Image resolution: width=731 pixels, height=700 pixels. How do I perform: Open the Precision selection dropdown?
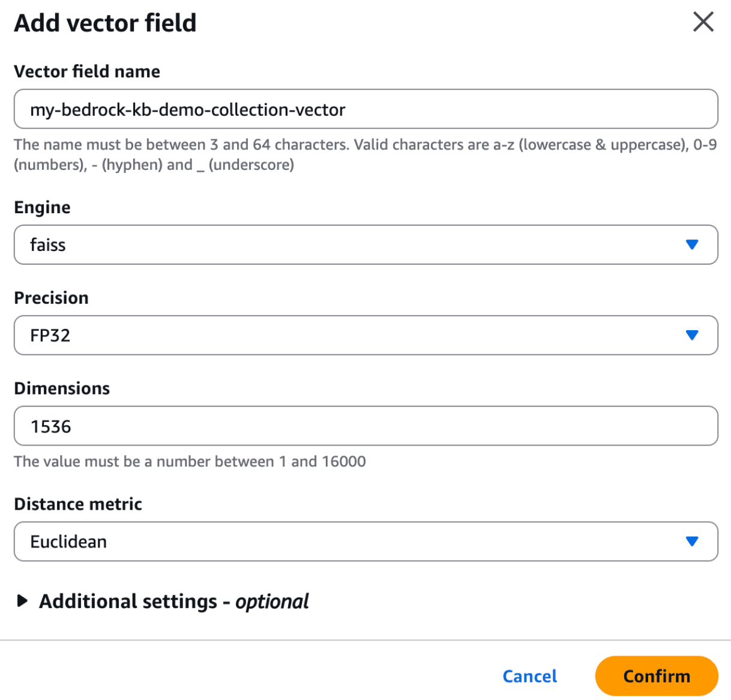(365, 336)
